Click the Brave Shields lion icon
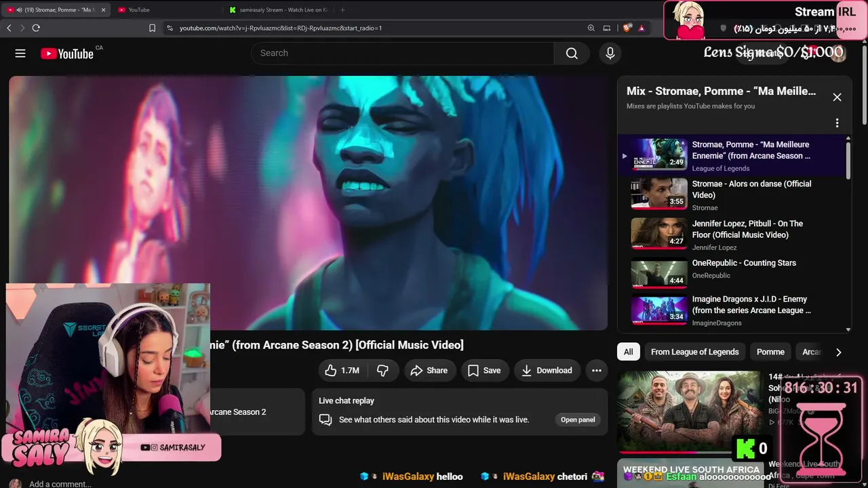This screenshot has height=488, width=868. click(x=627, y=28)
